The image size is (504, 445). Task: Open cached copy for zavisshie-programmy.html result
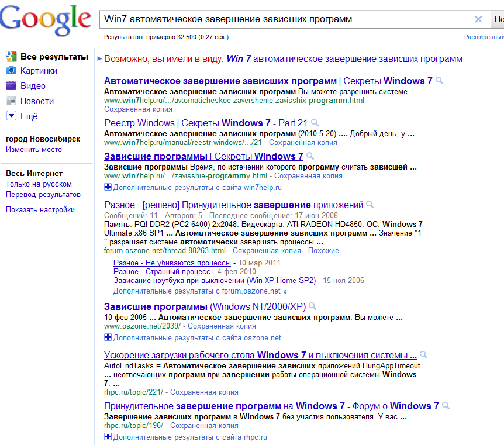pyautogui.click(x=308, y=176)
